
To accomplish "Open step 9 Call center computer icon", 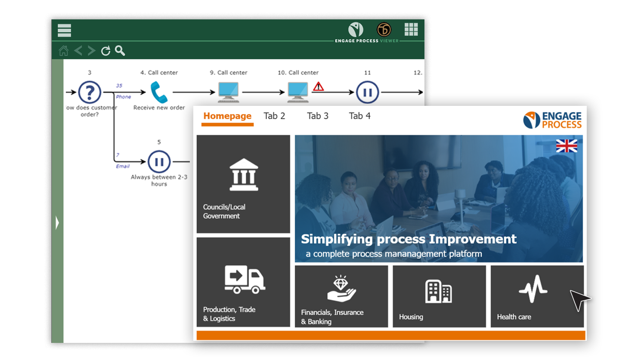I will (228, 90).
